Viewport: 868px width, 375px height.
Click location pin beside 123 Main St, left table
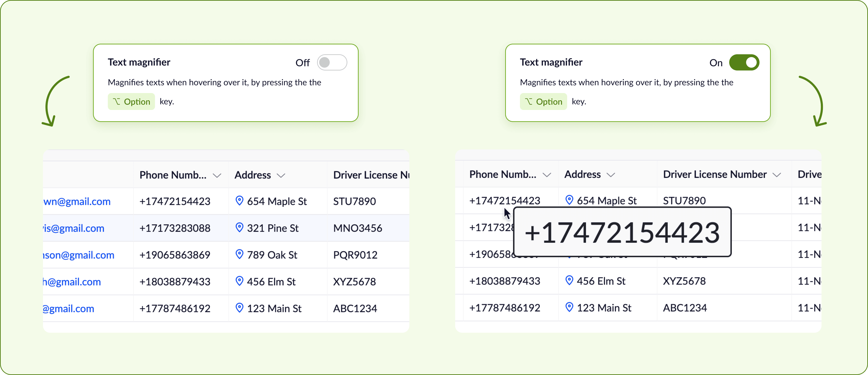(x=239, y=308)
